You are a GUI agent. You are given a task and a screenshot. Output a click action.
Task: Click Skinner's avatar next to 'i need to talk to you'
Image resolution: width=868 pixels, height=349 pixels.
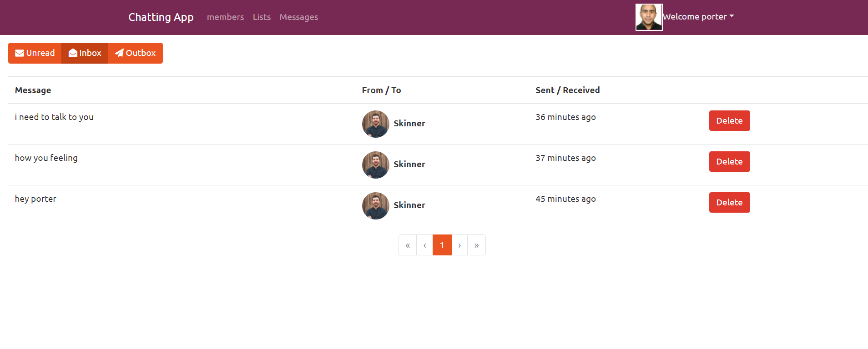click(375, 124)
